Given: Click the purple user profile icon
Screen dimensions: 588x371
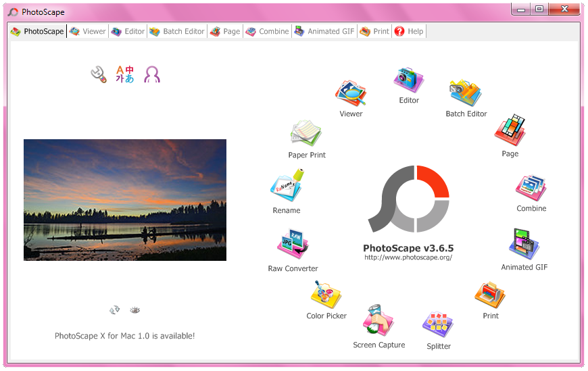Looking at the screenshot, I should coord(152,74).
